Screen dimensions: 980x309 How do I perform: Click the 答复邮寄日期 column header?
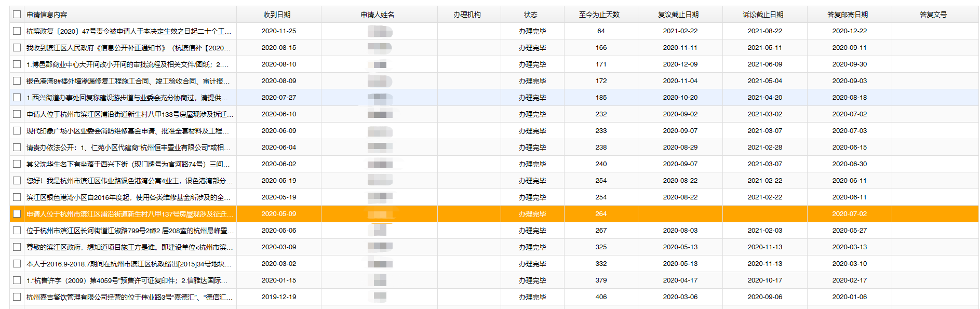[x=848, y=15]
